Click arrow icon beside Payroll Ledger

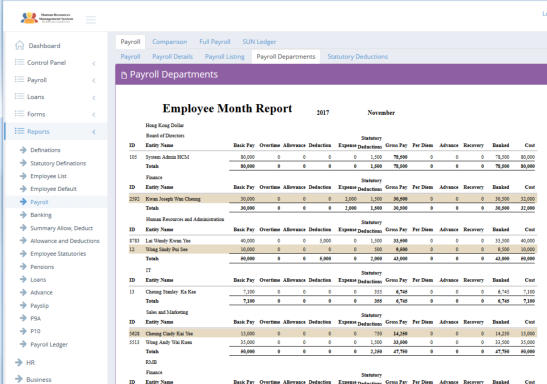(23, 344)
